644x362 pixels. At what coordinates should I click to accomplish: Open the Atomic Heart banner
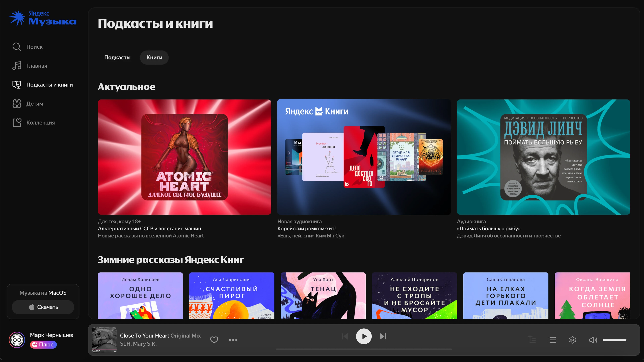click(184, 157)
